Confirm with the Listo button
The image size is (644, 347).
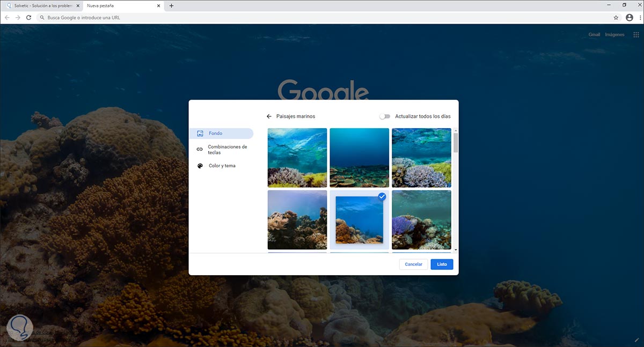(x=442, y=264)
